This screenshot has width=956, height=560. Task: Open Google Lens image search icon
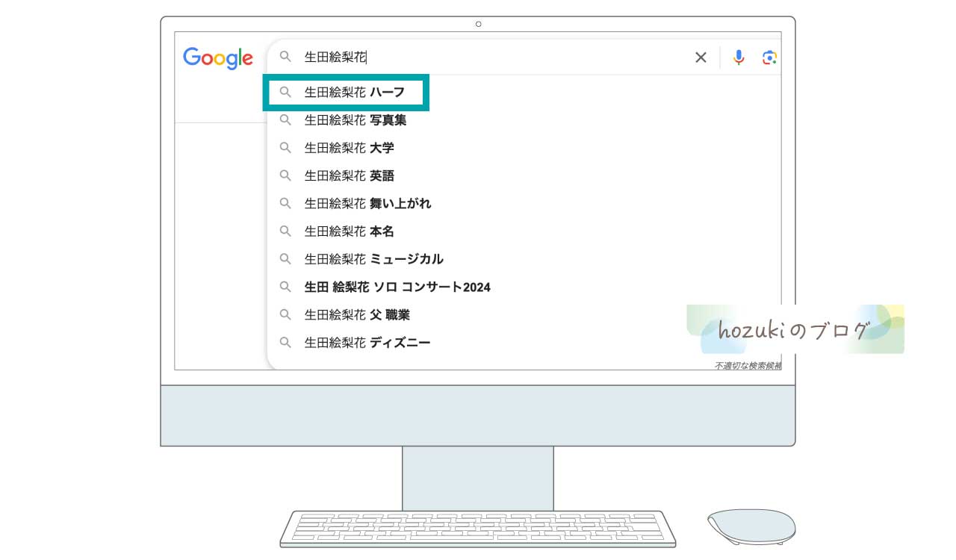click(770, 57)
